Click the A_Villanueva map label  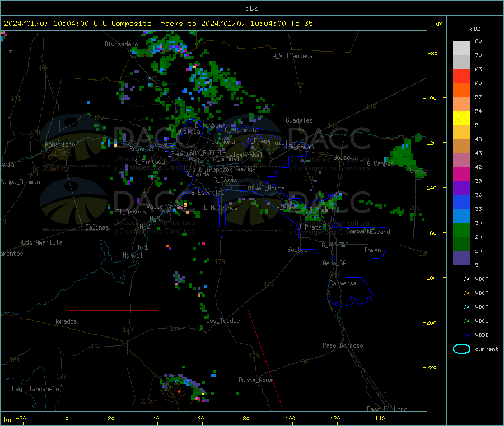292,56
